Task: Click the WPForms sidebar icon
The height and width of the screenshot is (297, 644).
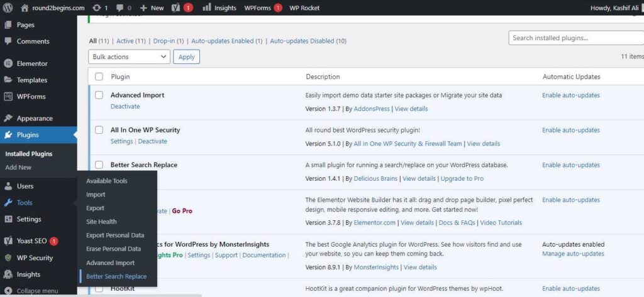Action: [8, 97]
